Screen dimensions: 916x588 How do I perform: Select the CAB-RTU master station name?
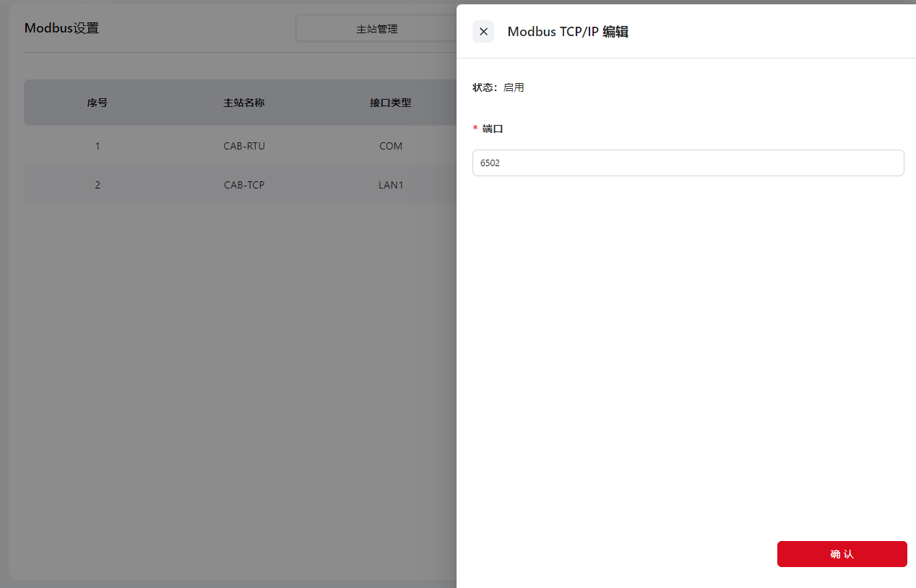(x=244, y=146)
